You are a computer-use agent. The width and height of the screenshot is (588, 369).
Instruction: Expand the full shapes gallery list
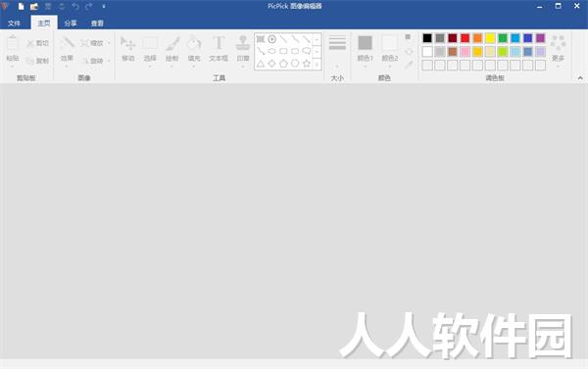318,64
